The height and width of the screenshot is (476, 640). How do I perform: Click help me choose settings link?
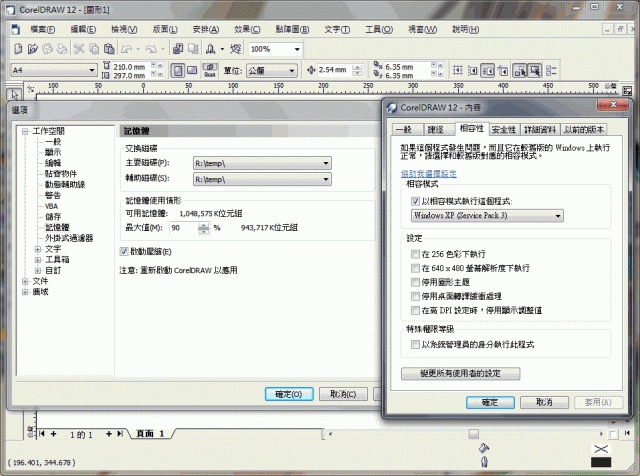tap(429, 174)
